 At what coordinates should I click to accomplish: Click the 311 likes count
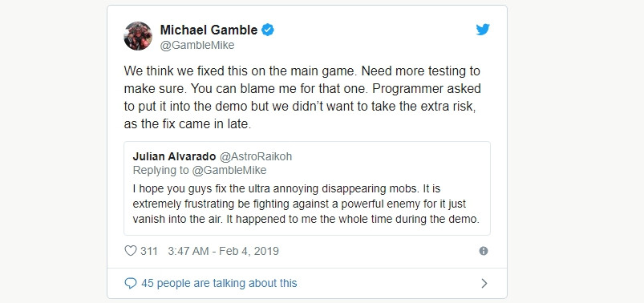pyautogui.click(x=148, y=251)
